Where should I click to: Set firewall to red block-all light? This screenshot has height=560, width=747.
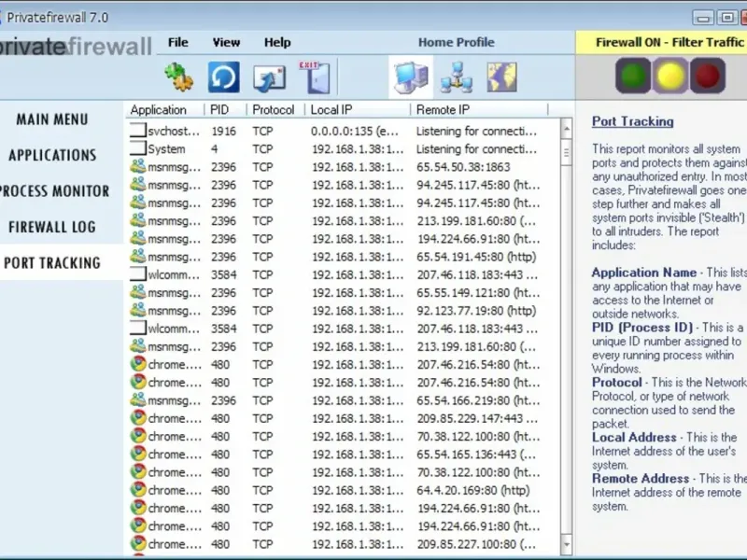point(708,76)
